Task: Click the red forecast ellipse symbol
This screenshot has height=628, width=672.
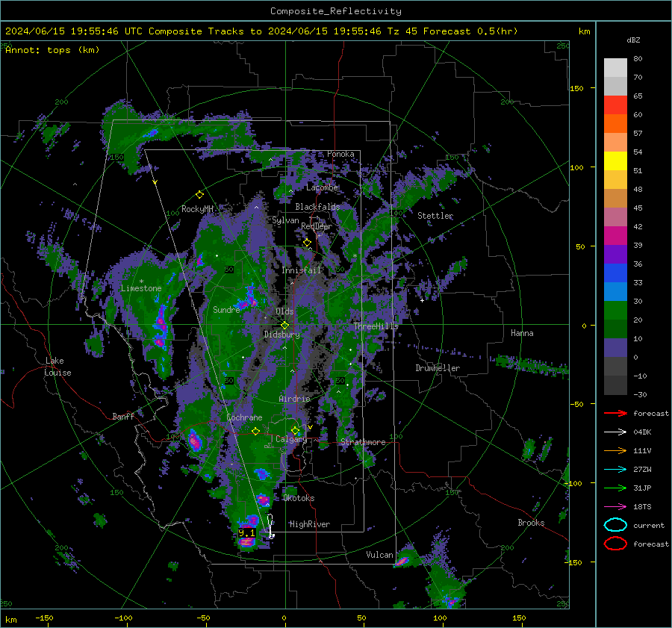Action: pyautogui.click(x=615, y=544)
